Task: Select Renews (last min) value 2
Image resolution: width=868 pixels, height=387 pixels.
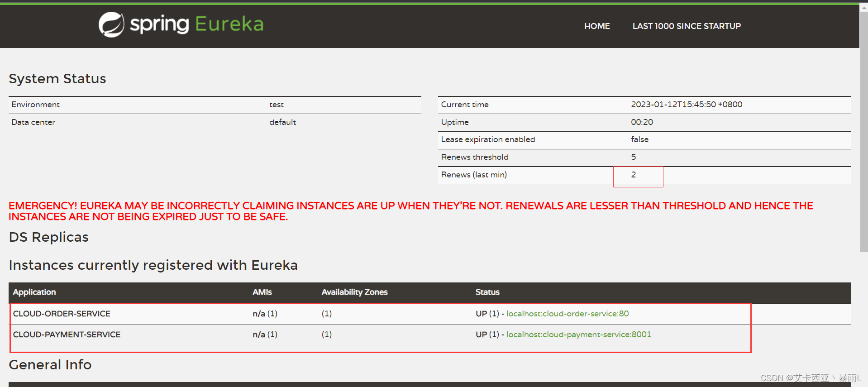Action: (634, 175)
